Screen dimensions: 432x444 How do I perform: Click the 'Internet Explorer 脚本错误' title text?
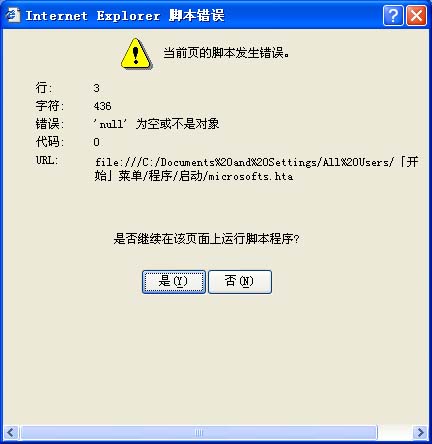125,16
